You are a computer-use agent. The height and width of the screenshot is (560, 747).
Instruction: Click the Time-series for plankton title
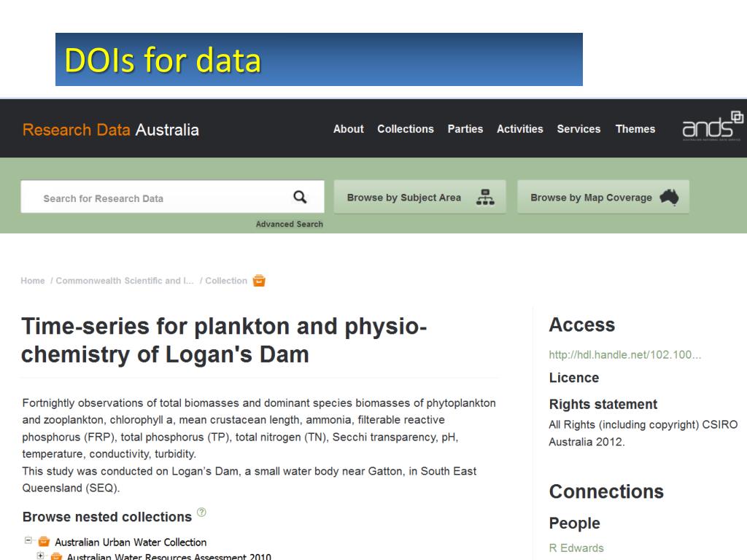point(224,340)
